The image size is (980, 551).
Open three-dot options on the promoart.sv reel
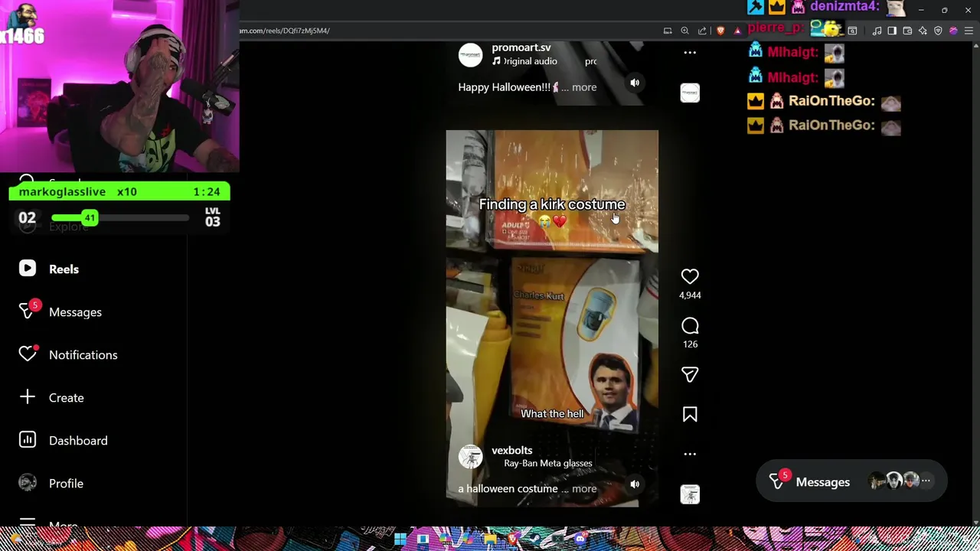[x=690, y=53]
